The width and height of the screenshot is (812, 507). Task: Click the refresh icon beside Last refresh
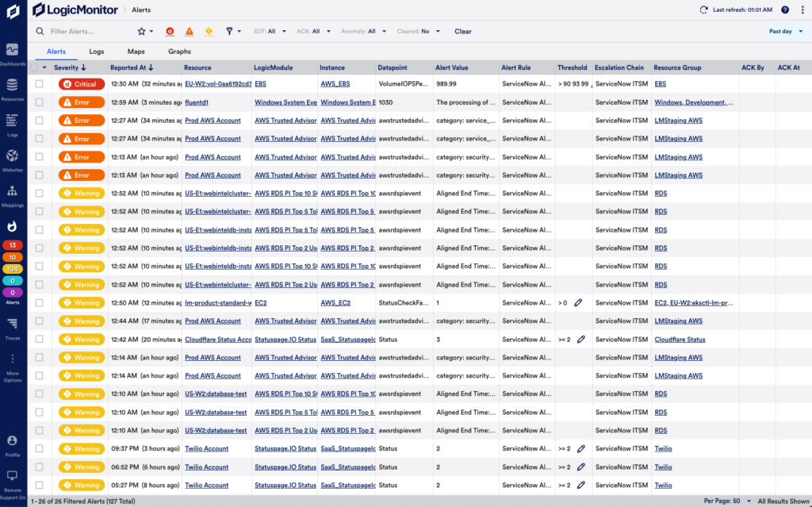coord(703,10)
